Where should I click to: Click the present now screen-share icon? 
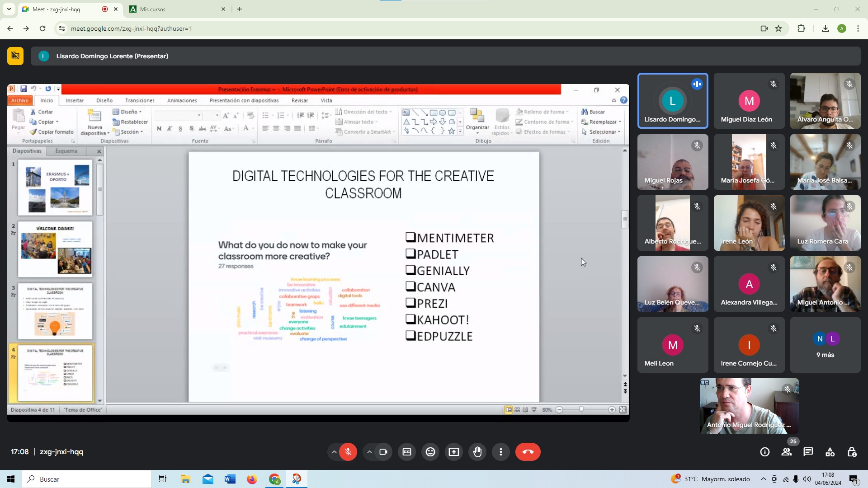(x=454, y=452)
